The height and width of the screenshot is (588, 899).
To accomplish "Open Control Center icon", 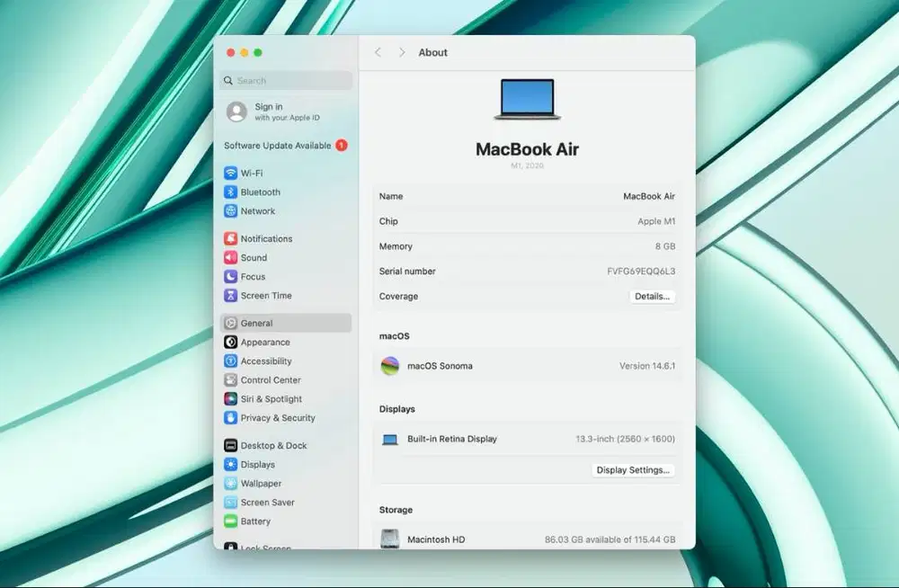I will coord(230,379).
